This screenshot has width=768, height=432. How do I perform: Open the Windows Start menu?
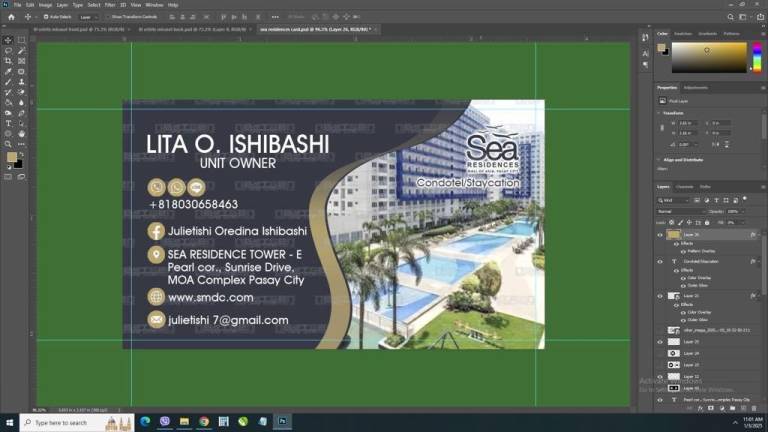[x=9, y=422]
